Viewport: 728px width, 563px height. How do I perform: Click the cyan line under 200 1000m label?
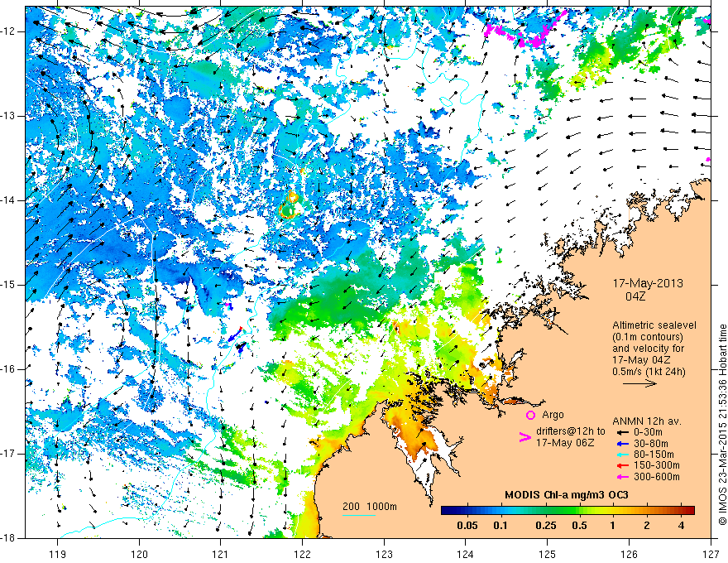pos(359,515)
